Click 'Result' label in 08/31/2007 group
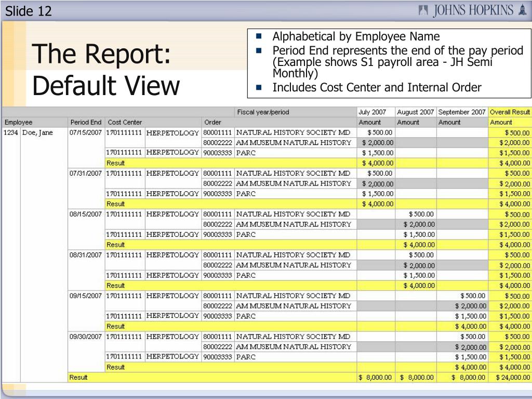Screen dimensions: 532x399 click(116, 285)
